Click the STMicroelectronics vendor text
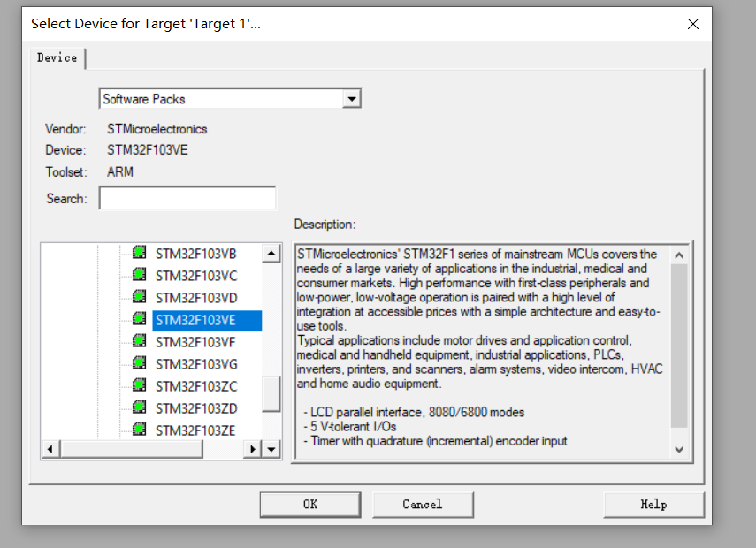Screen dimensions: 756x548 coord(157,129)
